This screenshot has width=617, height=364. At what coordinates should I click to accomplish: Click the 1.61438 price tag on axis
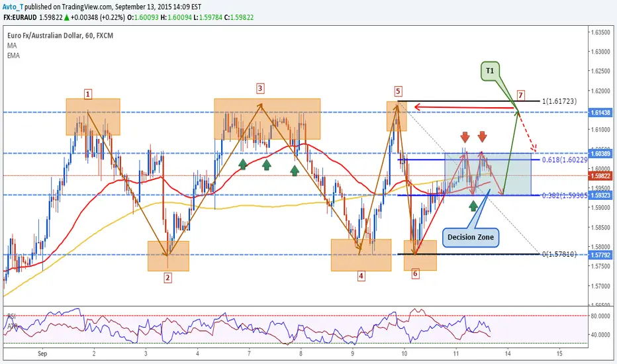pyautogui.click(x=600, y=113)
